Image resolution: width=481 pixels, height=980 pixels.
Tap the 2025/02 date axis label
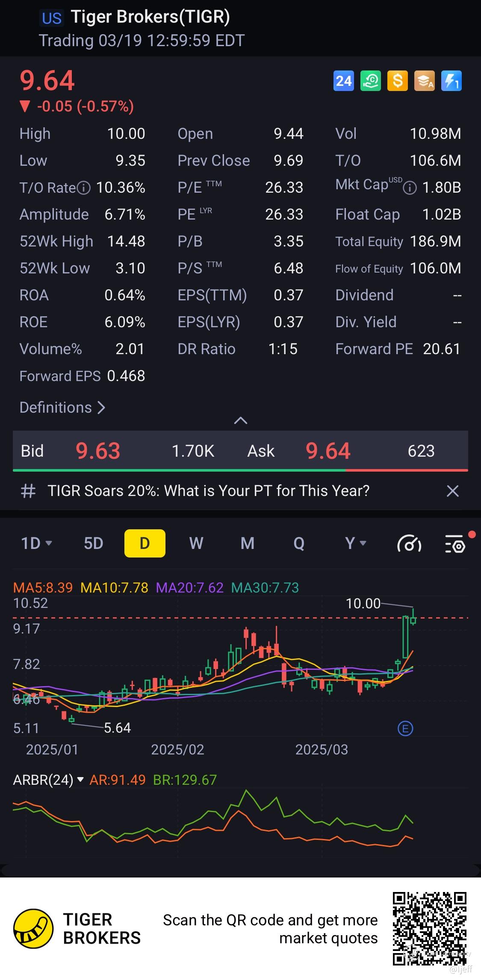tap(177, 749)
